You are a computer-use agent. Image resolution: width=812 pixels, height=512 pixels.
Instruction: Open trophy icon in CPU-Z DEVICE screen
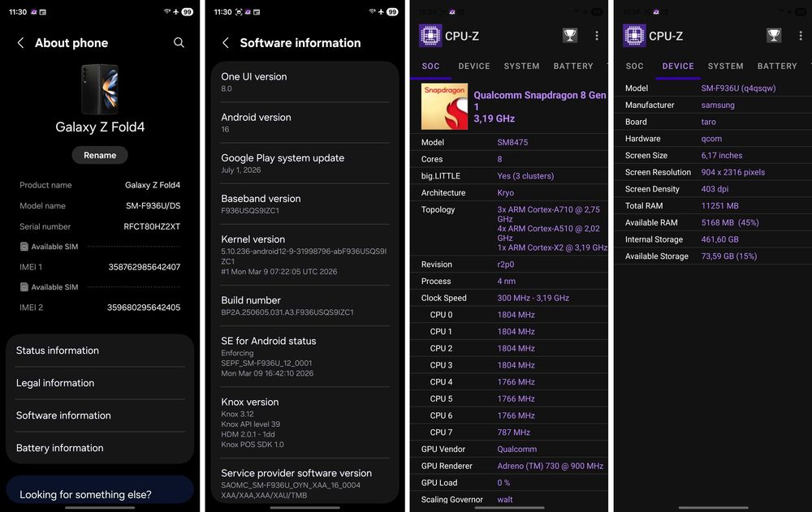(x=774, y=36)
